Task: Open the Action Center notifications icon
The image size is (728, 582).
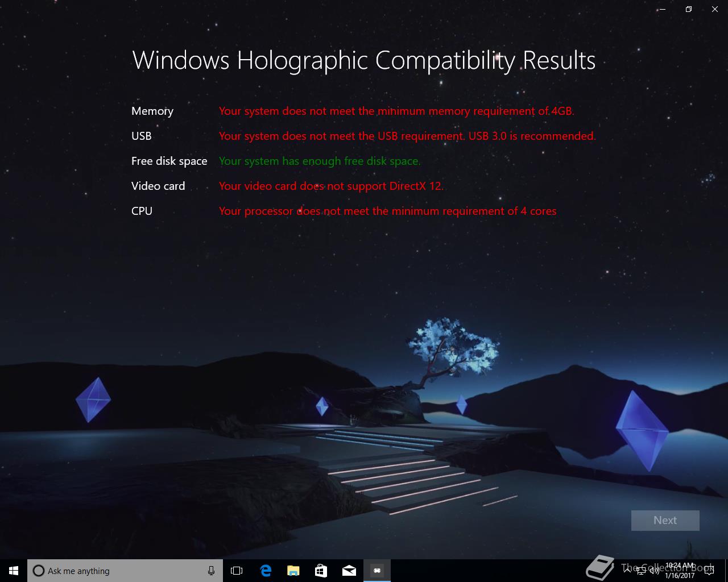Action: [x=709, y=571]
